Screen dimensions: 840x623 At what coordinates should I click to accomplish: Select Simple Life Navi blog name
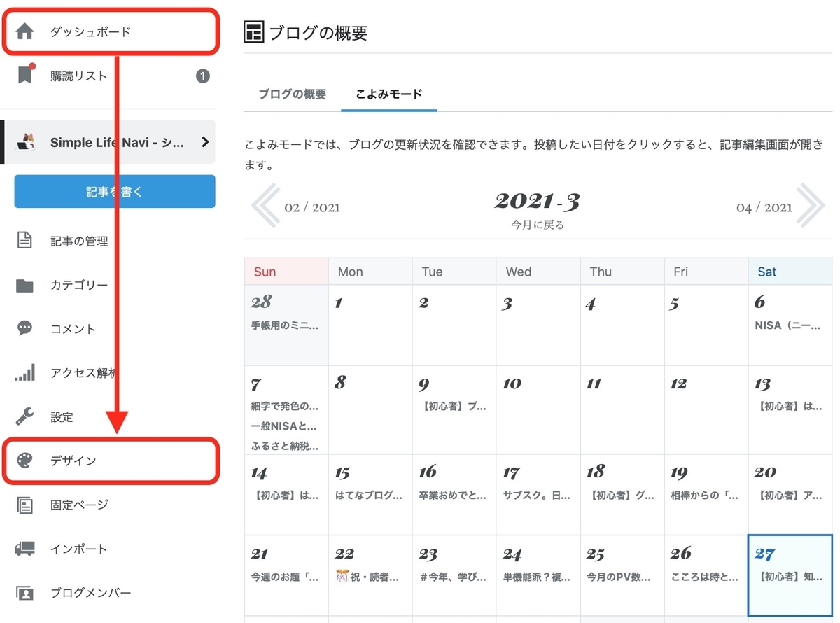[x=117, y=142]
